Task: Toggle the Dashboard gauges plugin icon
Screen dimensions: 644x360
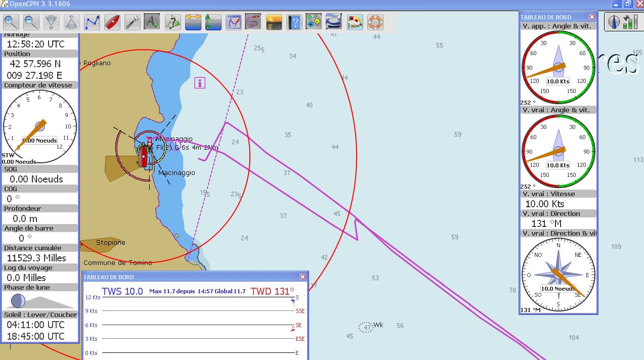Action: coord(314,22)
